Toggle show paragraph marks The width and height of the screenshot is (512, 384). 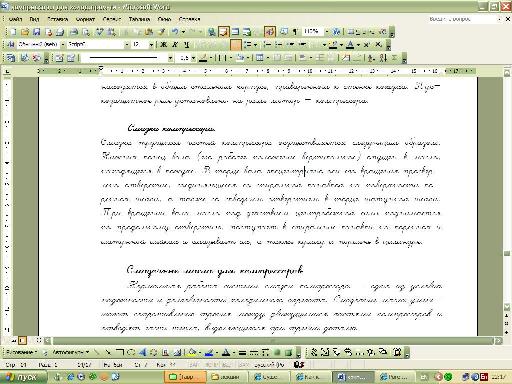295,32
